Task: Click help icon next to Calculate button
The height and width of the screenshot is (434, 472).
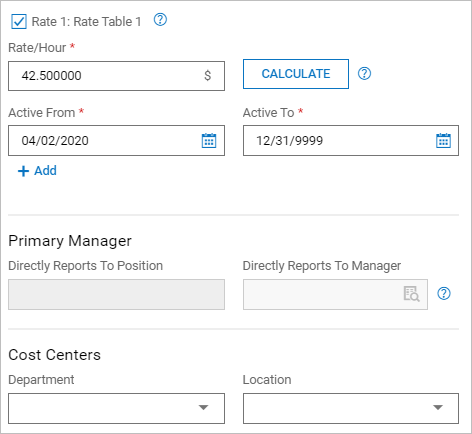Action: [x=364, y=73]
